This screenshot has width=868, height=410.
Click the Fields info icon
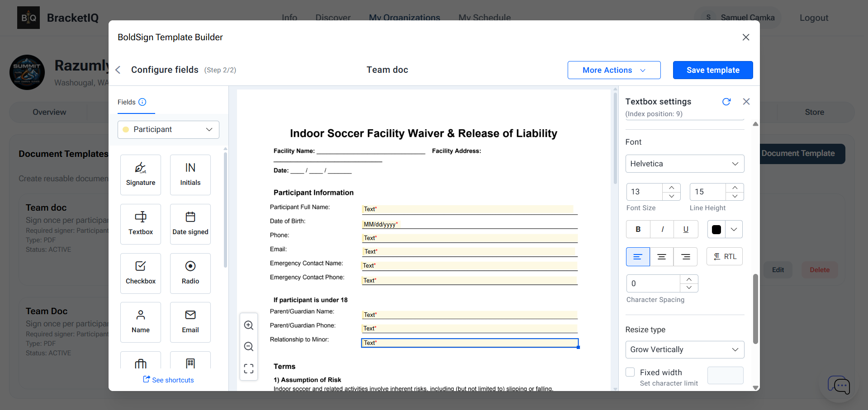coord(142,102)
